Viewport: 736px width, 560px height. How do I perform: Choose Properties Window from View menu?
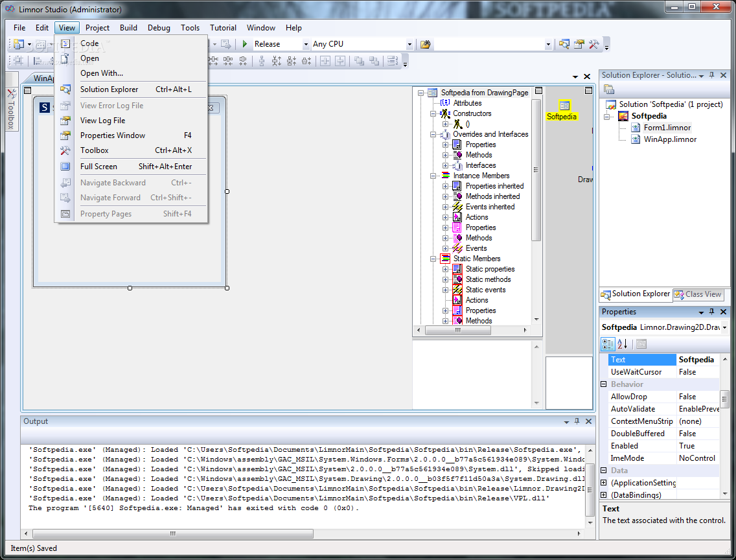[x=131, y=135]
